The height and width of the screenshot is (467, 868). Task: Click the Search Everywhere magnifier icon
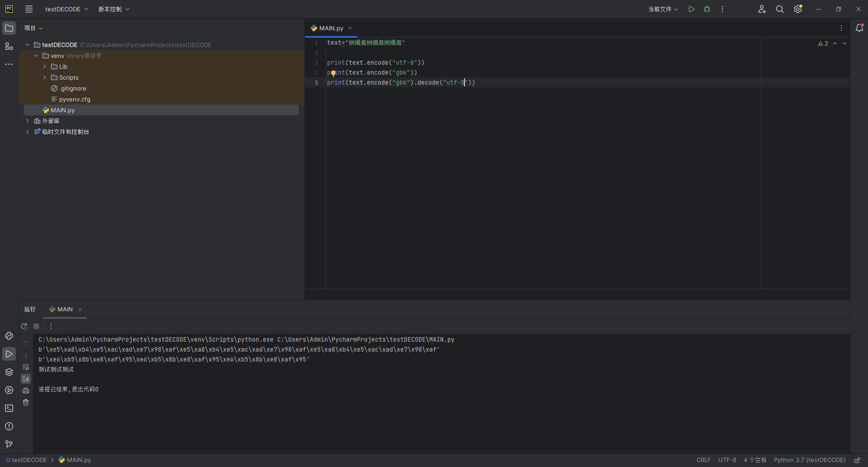[780, 9]
